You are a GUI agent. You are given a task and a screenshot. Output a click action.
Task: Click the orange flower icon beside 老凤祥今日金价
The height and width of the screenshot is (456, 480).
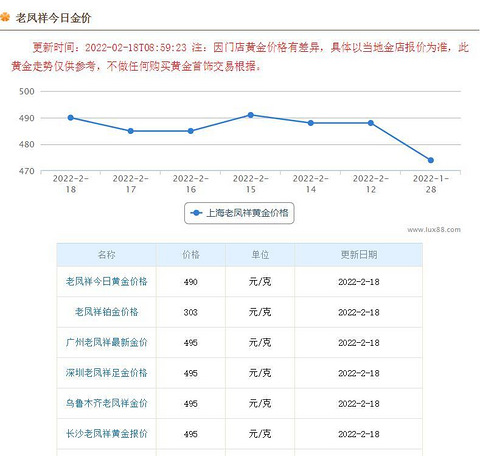click(5, 17)
